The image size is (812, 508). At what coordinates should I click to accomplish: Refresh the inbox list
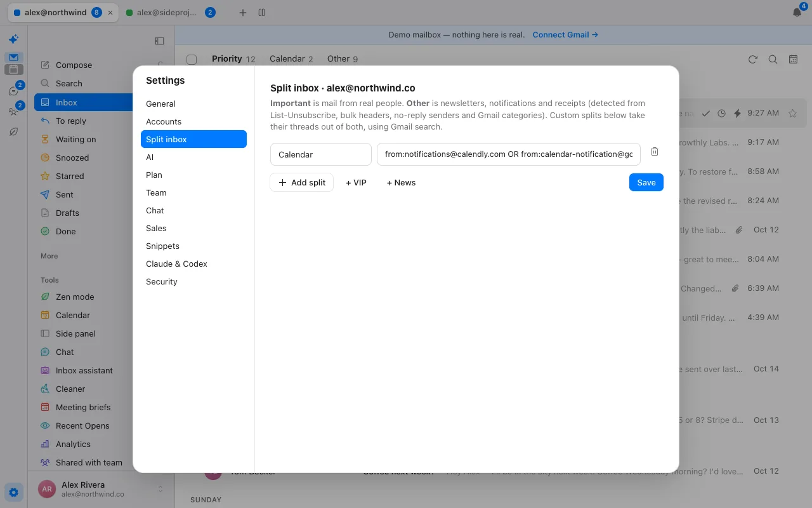(x=753, y=59)
